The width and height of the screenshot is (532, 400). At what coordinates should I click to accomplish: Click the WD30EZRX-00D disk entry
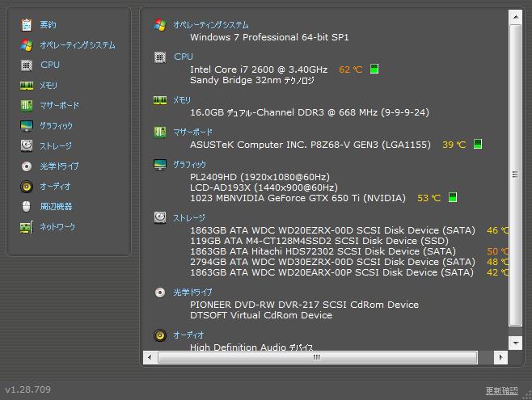(332, 262)
